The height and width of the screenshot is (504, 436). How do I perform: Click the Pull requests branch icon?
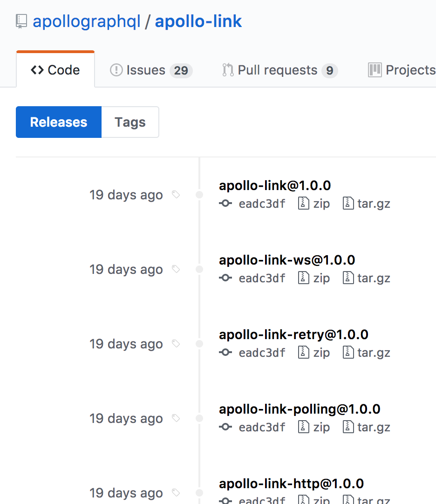(227, 70)
